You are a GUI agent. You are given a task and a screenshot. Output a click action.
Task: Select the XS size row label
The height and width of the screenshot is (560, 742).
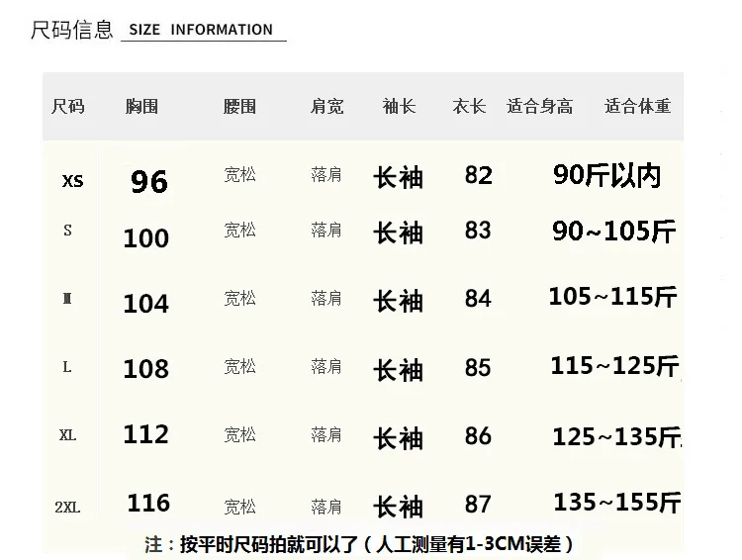pyautogui.click(x=72, y=181)
